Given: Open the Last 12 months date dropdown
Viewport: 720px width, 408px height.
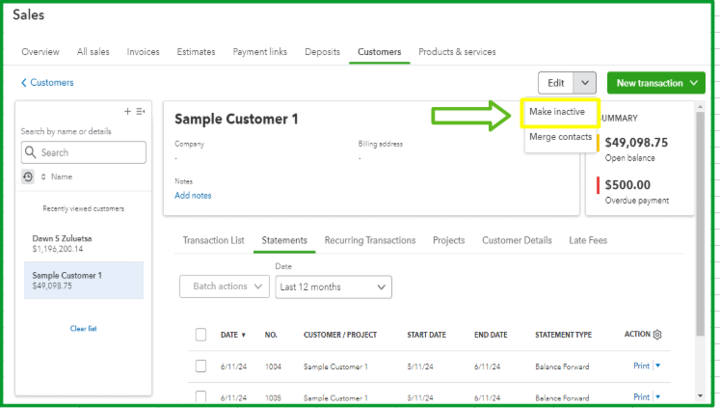Looking at the screenshot, I should (334, 287).
